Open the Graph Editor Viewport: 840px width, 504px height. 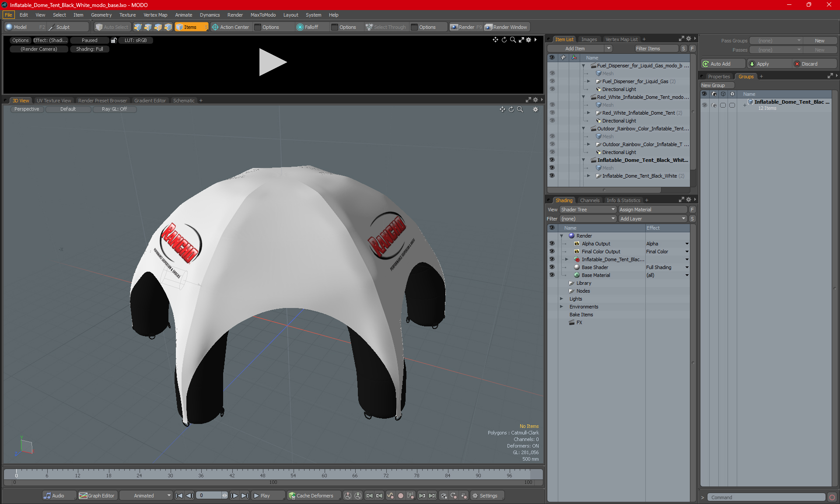[x=97, y=496]
